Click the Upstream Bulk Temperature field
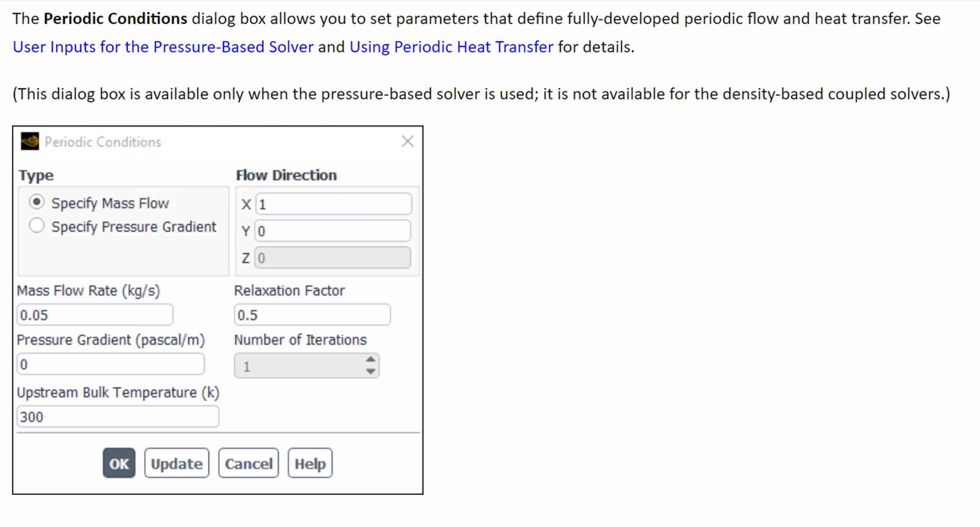 118,417
